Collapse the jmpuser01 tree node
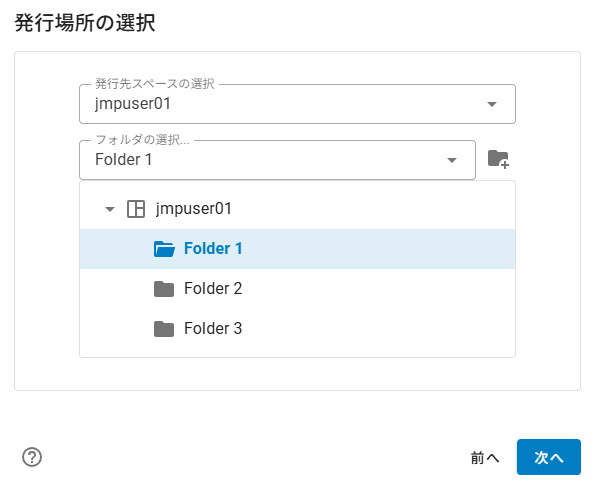The width and height of the screenshot is (597, 489). tap(110, 209)
